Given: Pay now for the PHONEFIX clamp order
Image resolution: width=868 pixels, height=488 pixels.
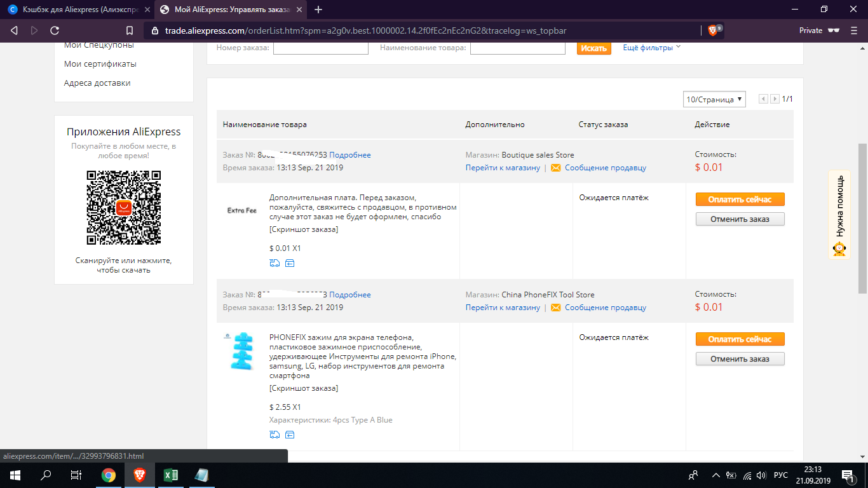Looking at the screenshot, I should [740, 339].
